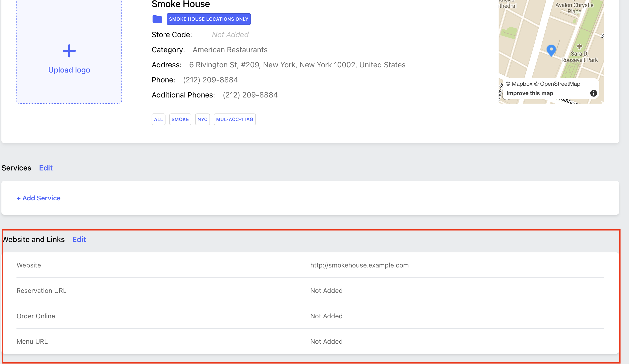
Task: Click the Additional Phones number value
Action: tap(250, 95)
